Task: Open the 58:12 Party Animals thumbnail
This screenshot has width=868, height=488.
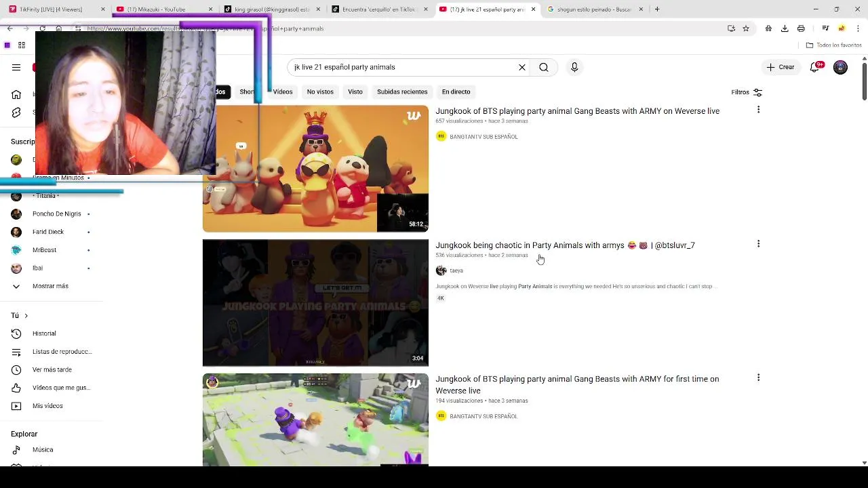Action: (x=315, y=169)
